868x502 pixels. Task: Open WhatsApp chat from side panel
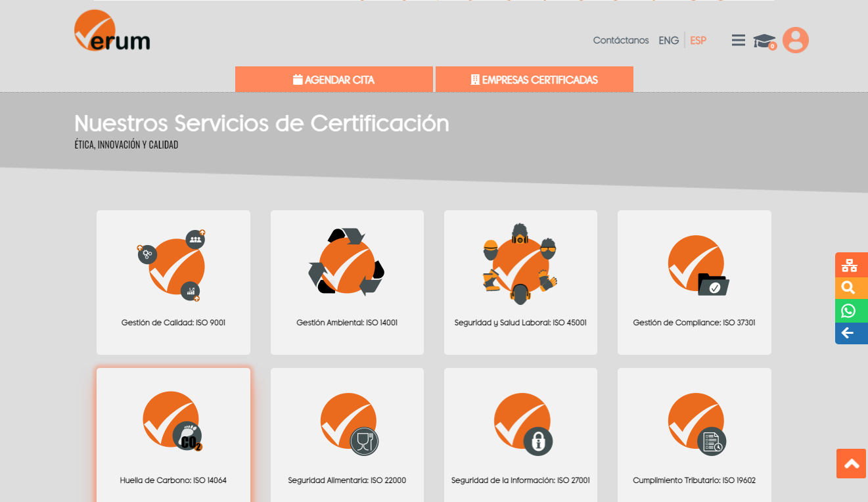tap(850, 311)
